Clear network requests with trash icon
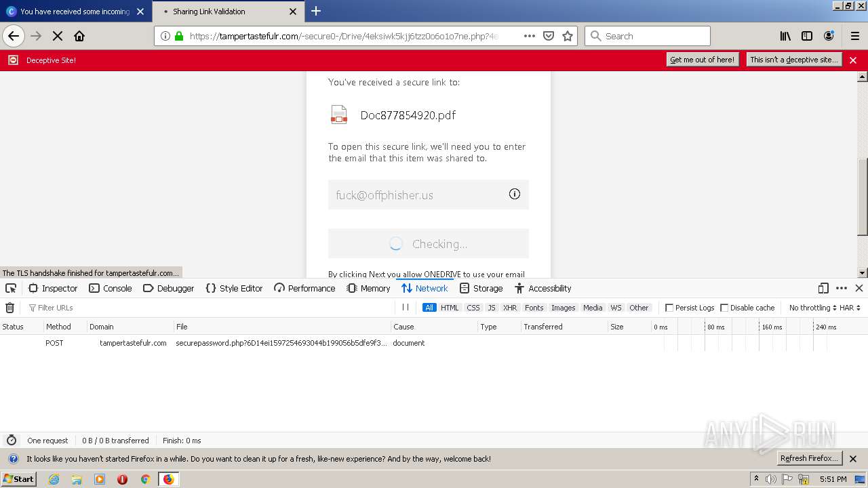 (10, 308)
